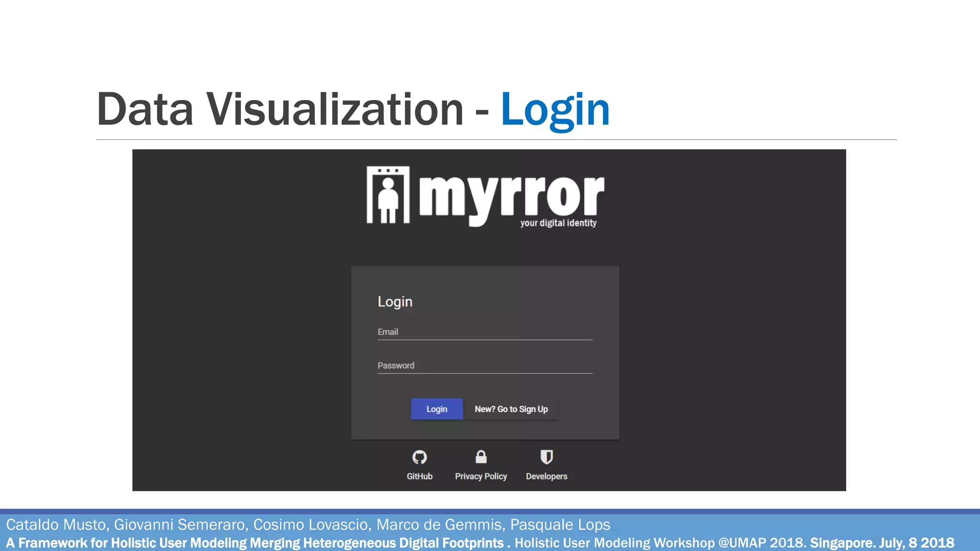The image size is (980, 551).
Task: Click the GitHub octocat icon
Action: (x=419, y=457)
